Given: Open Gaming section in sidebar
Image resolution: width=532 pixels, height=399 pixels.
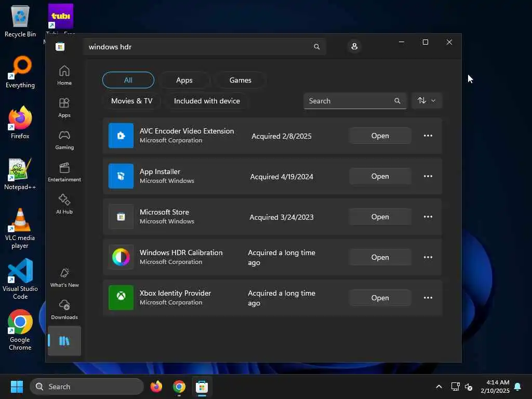Looking at the screenshot, I should tap(64, 140).
